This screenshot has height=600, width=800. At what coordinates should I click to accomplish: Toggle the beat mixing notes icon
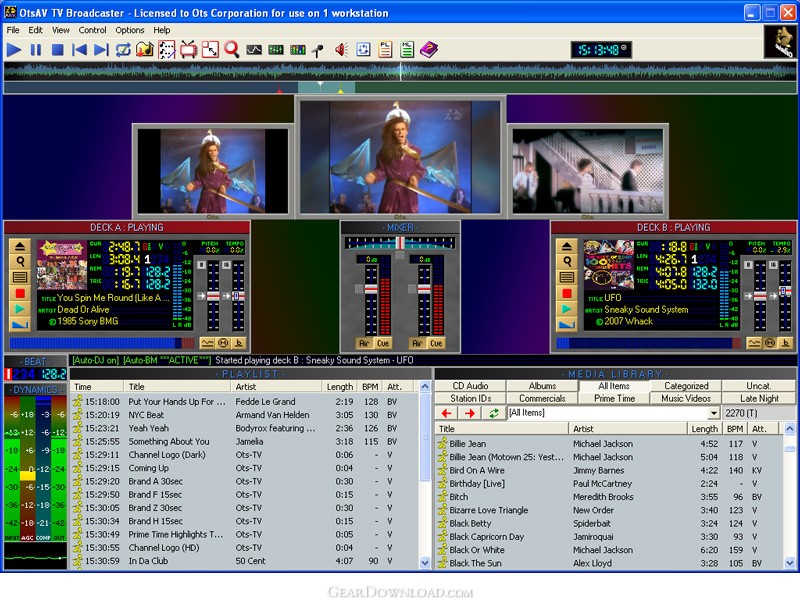point(167,49)
